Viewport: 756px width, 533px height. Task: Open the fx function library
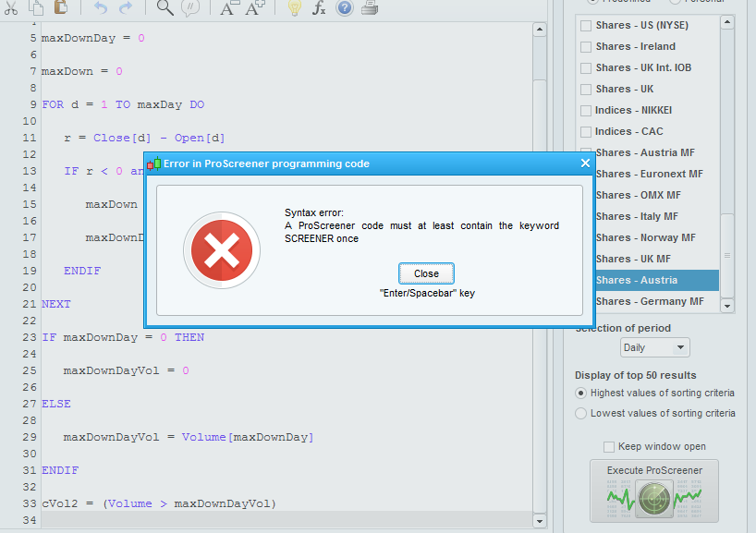point(319,7)
